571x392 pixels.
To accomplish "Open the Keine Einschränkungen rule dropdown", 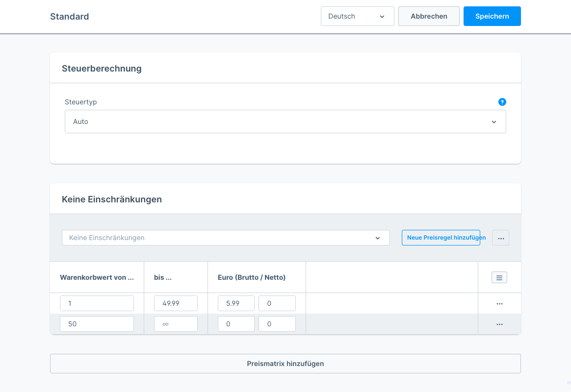I will click(226, 238).
